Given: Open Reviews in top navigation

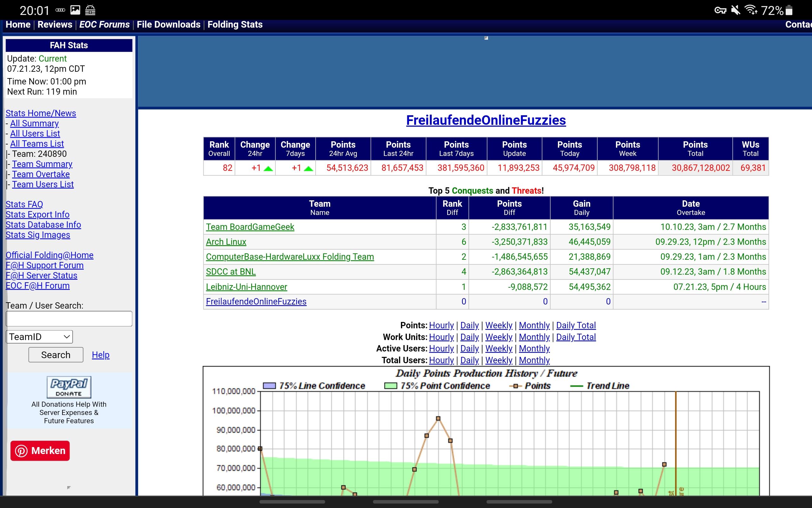Looking at the screenshot, I should point(55,24).
